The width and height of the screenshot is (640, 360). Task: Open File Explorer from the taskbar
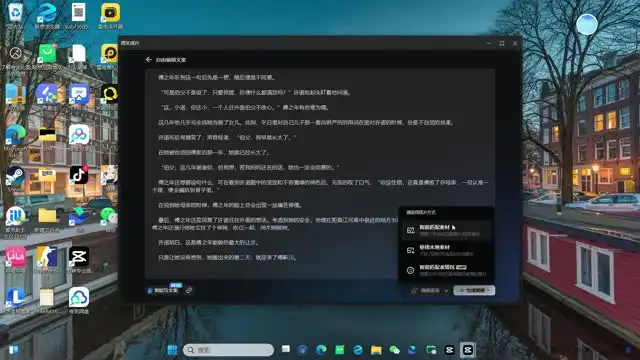pos(376,350)
